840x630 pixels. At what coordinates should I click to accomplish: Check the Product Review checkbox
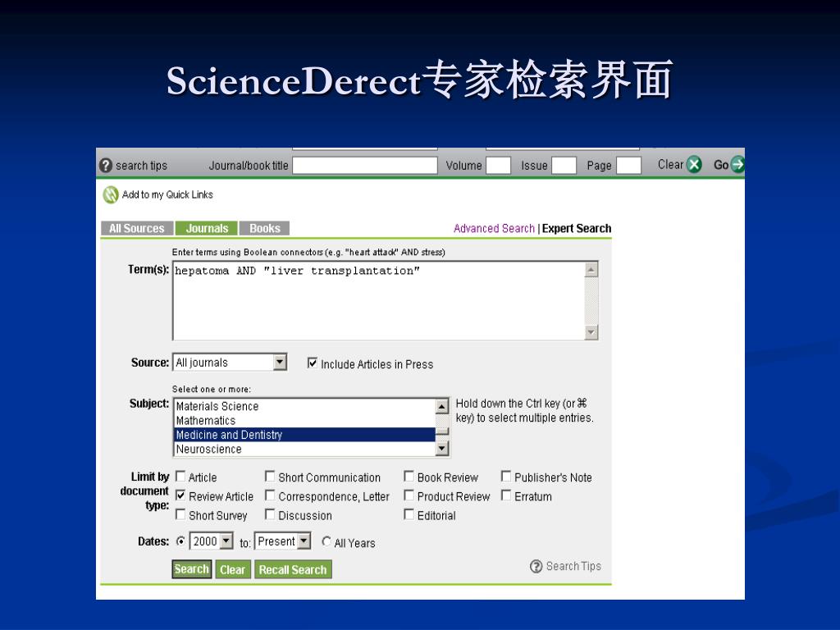pos(409,495)
